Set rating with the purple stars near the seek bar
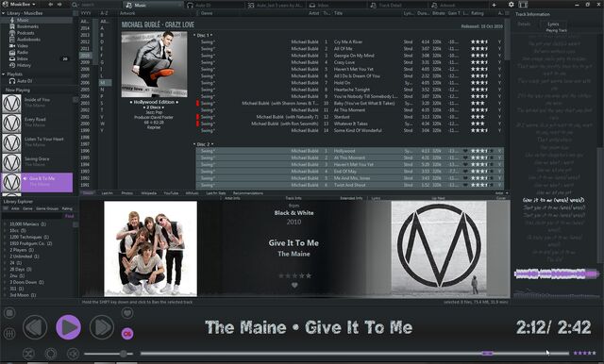The width and height of the screenshot is (604, 364). (x=584, y=353)
